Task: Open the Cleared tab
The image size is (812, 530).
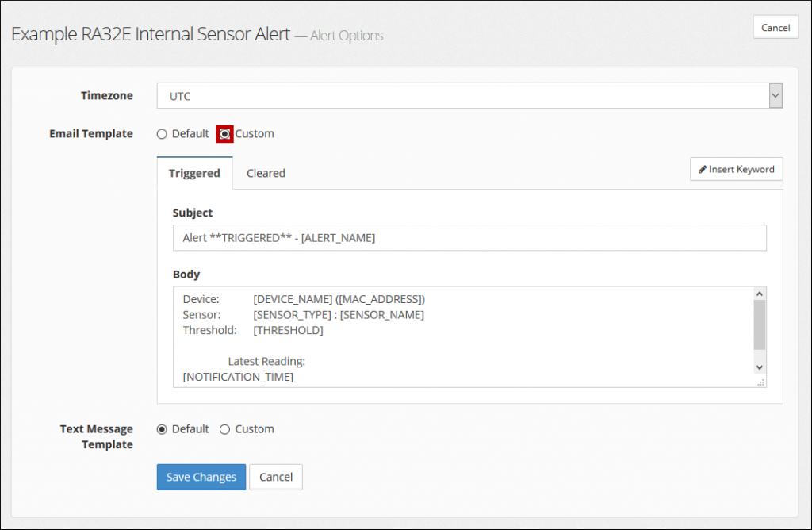Action: click(266, 173)
